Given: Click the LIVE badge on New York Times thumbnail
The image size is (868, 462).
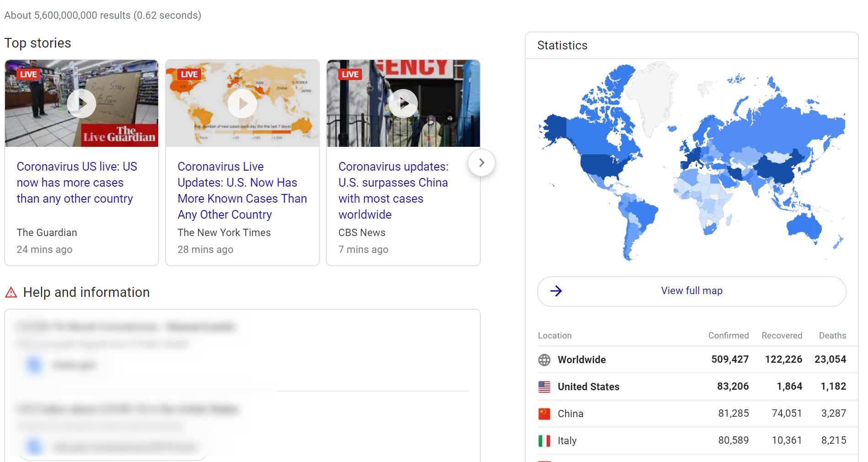Looking at the screenshot, I should point(189,75).
